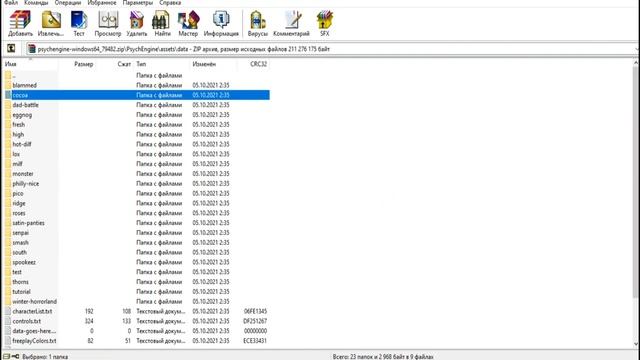Click the archive icon in the address bar
Screen dimensions: 640x360
point(31,49)
